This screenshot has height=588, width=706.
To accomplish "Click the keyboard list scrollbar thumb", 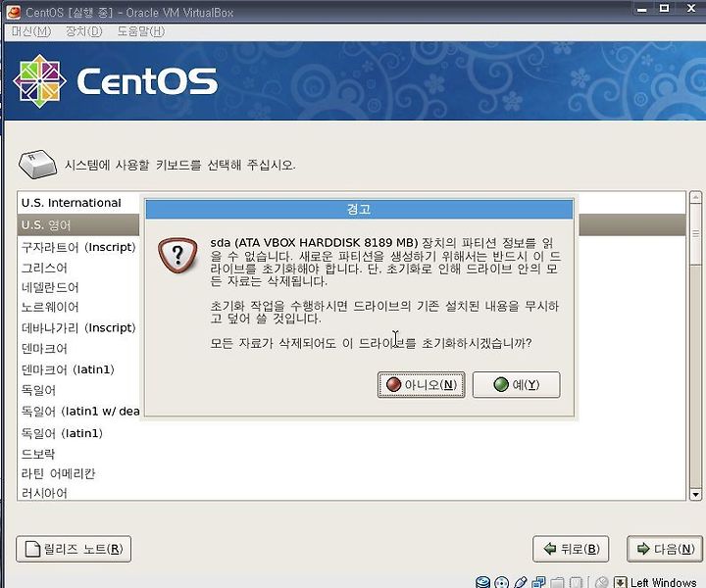I will click(695, 234).
